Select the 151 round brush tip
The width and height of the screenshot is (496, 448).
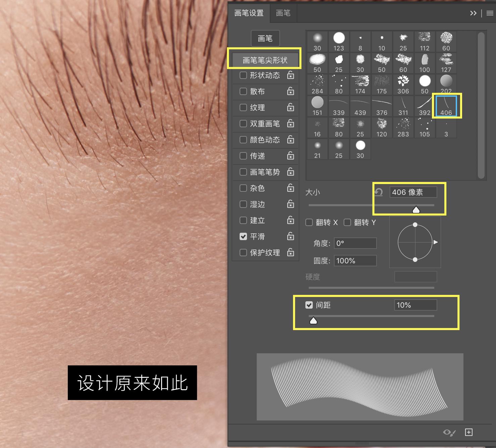(x=317, y=102)
